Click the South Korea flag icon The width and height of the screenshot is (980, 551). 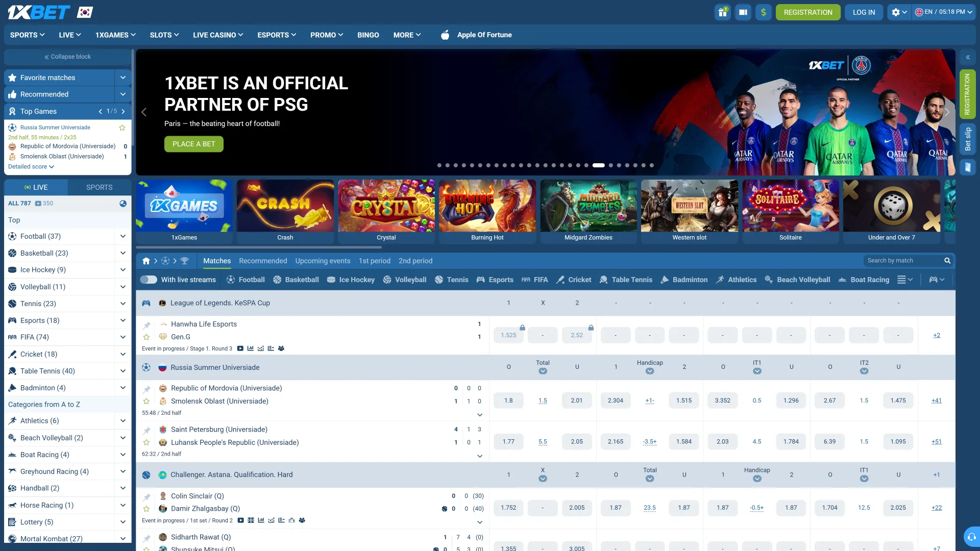(85, 12)
